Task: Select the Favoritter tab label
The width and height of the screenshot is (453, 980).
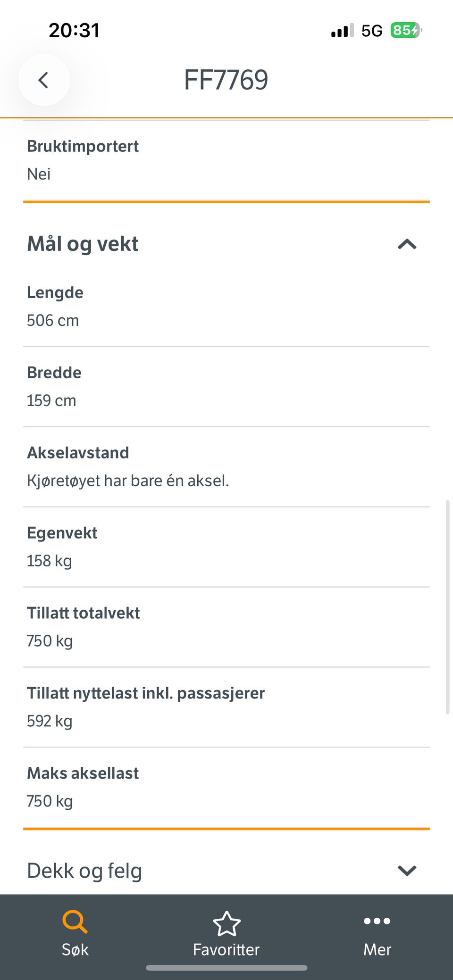Action: (x=226, y=949)
